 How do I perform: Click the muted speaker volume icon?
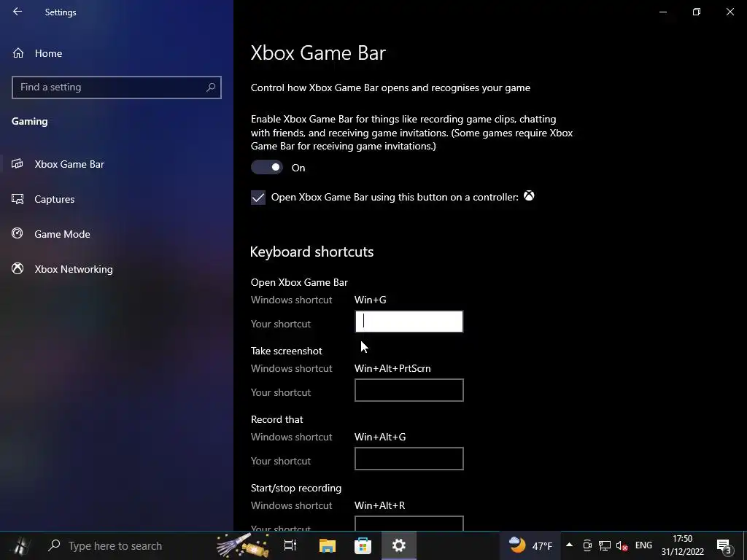[622, 545]
